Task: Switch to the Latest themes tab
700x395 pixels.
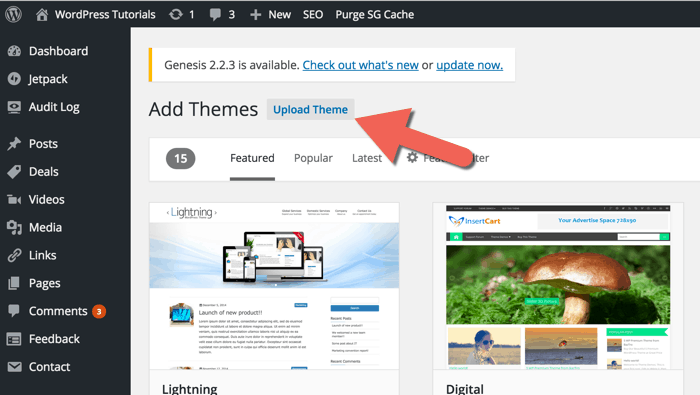Action: [367, 158]
